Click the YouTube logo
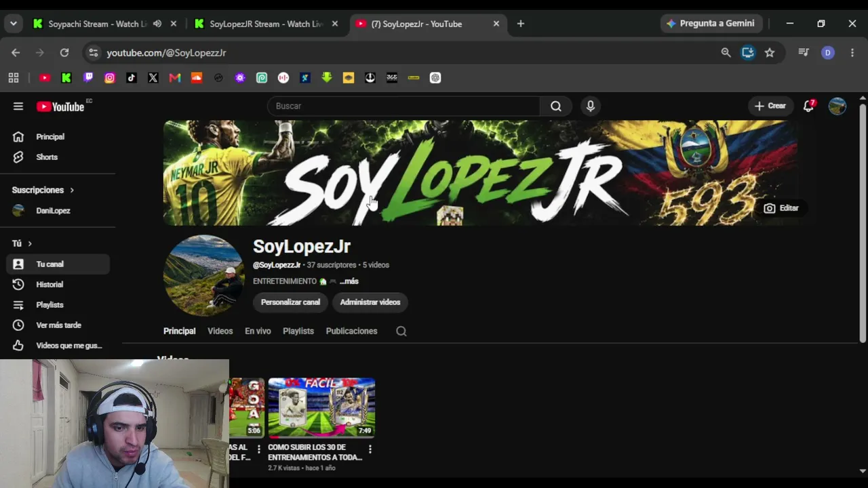Viewport: 868px width, 488px height. (x=60, y=106)
